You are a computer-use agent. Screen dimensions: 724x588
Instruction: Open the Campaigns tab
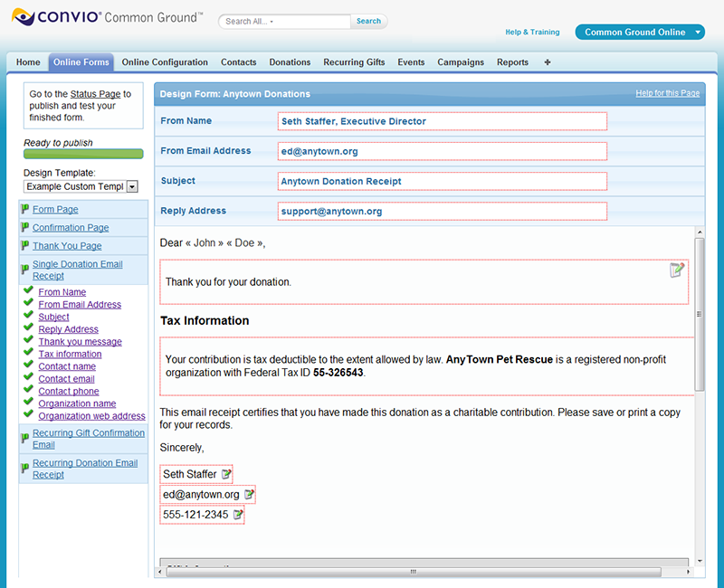click(x=459, y=62)
